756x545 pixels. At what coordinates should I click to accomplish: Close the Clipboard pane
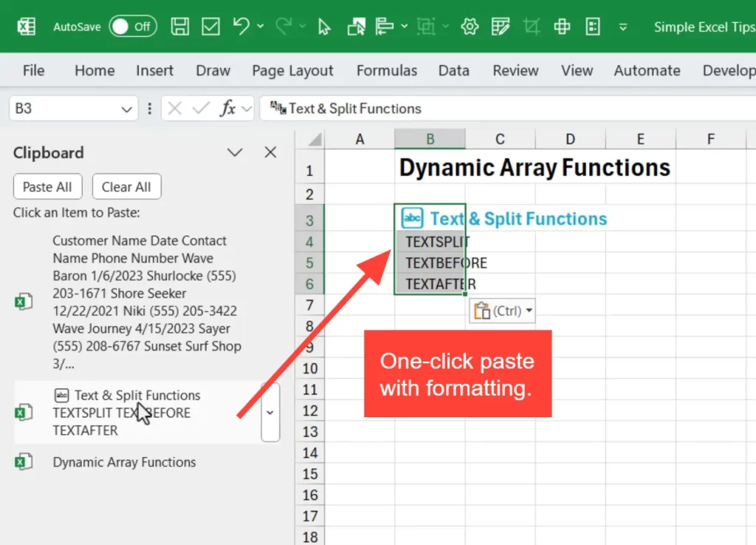[270, 152]
